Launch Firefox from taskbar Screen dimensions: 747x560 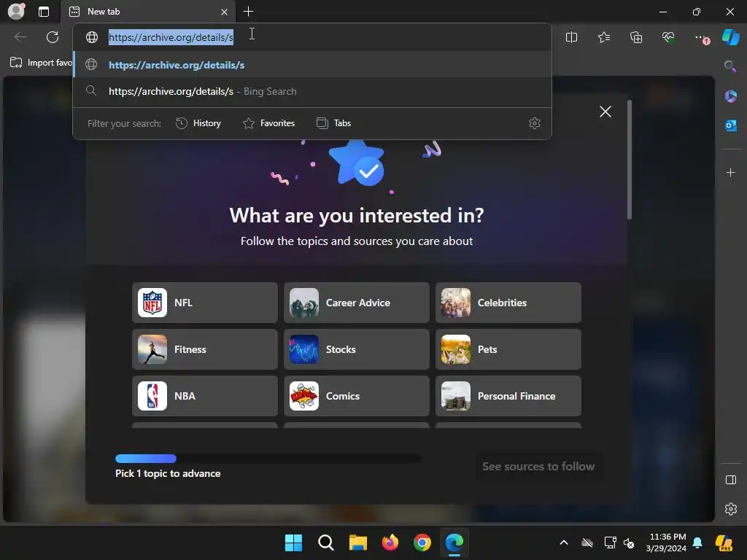click(390, 542)
